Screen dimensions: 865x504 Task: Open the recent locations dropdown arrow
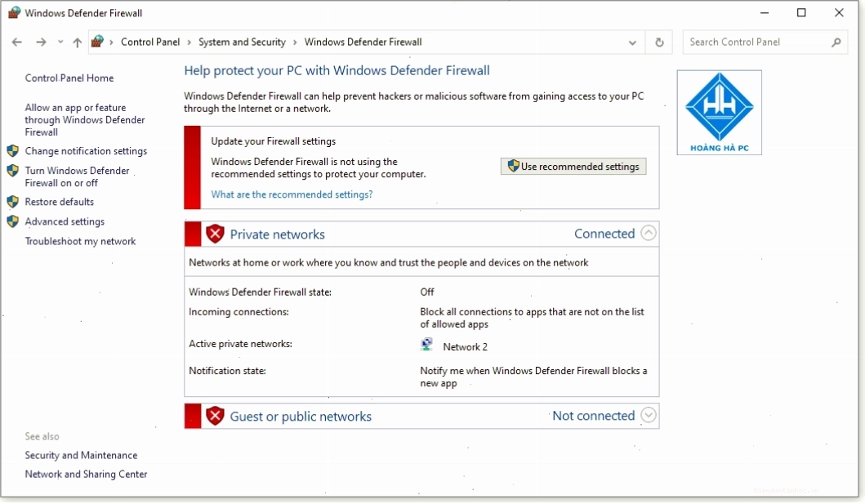coord(60,42)
